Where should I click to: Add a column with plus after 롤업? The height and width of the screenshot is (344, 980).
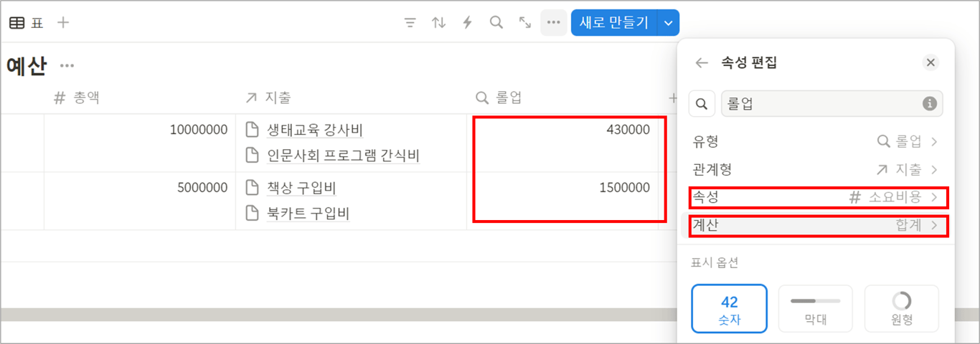point(672,97)
